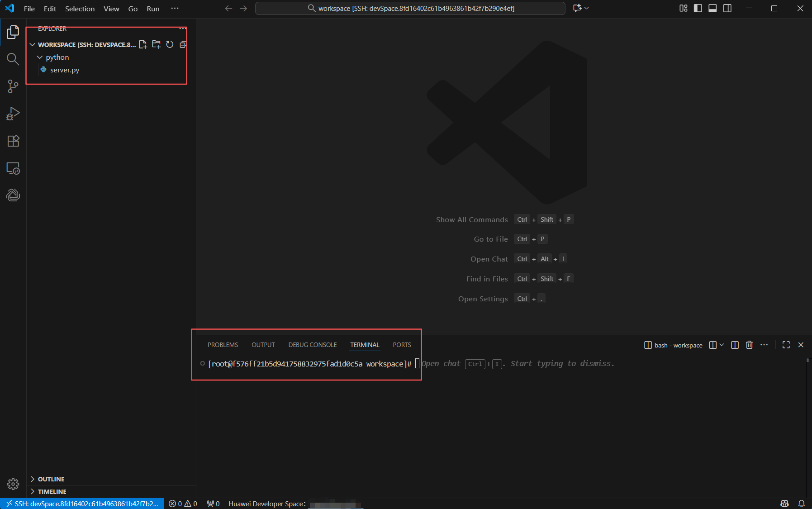Open the forwarded ports status item
Image resolution: width=812 pixels, height=509 pixels.
click(213, 504)
